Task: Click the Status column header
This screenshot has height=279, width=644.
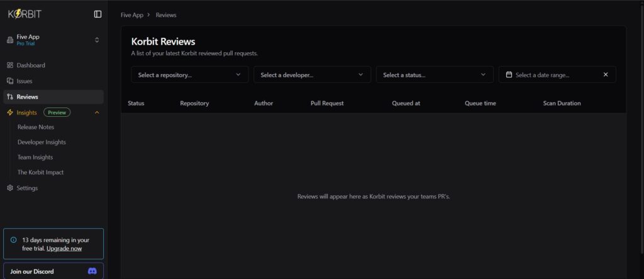Action: tap(136, 104)
